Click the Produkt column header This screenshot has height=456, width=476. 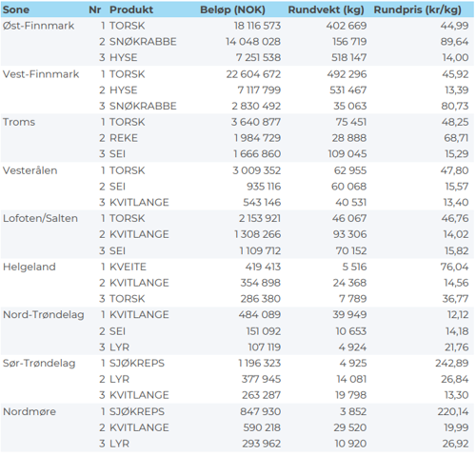point(131,10)
